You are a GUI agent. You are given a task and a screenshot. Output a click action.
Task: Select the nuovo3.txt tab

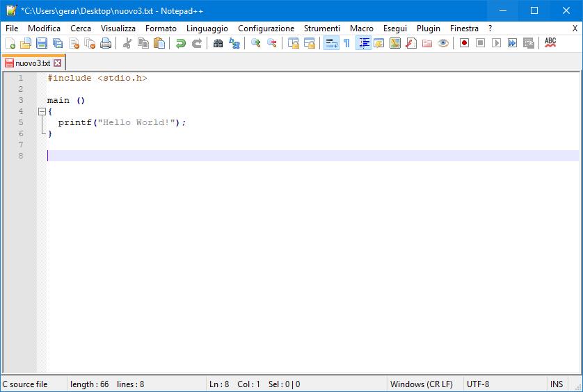33,63
